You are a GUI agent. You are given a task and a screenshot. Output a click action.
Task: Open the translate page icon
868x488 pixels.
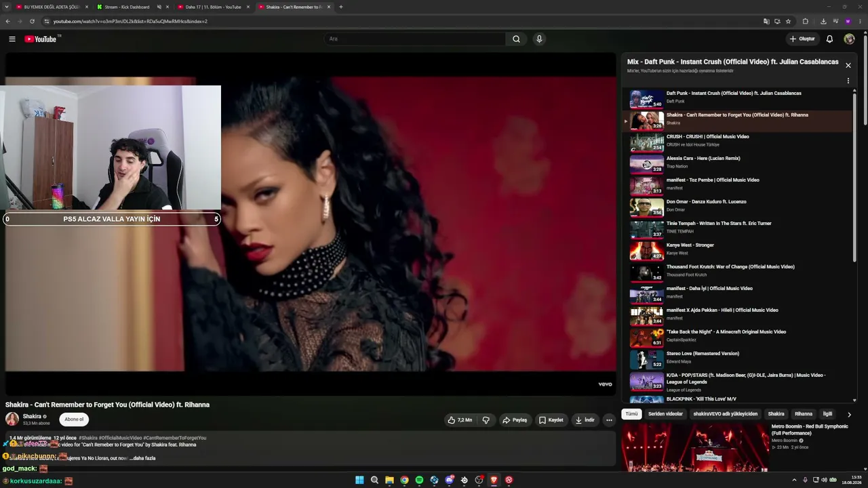(766, 21)
